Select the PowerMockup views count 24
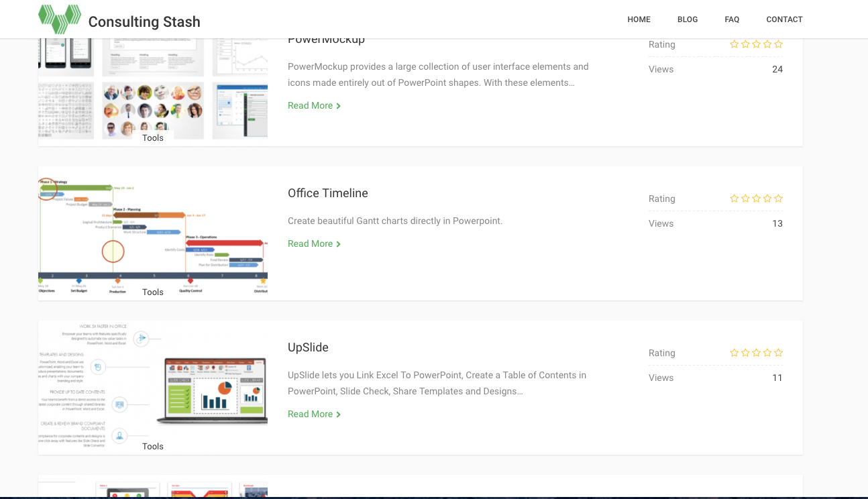Screen dimensions: 868x499 click(777, 69)
